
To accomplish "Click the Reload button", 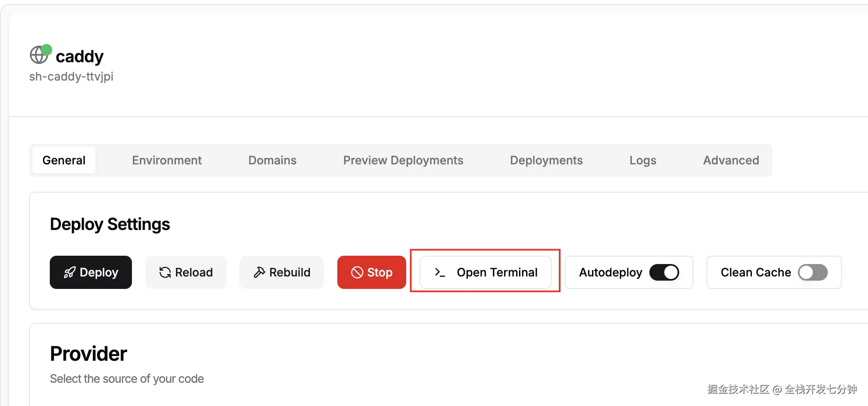I will coord(186,272).
